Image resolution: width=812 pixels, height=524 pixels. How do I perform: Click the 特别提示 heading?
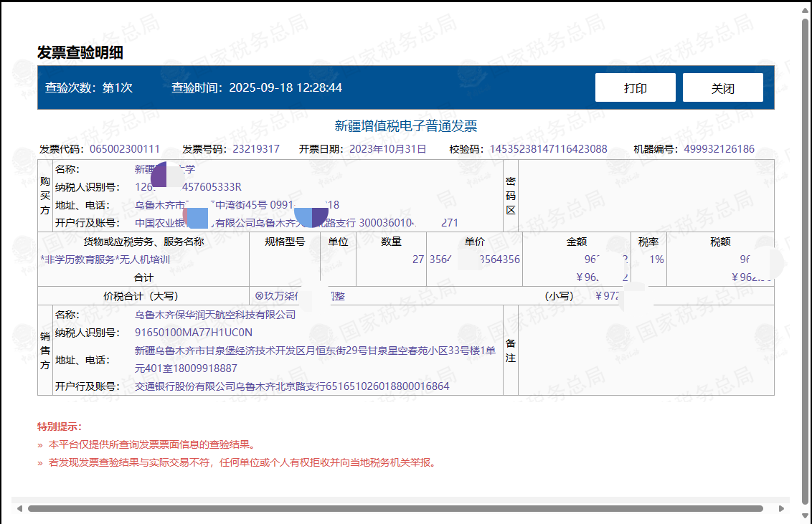click(59, 427)
